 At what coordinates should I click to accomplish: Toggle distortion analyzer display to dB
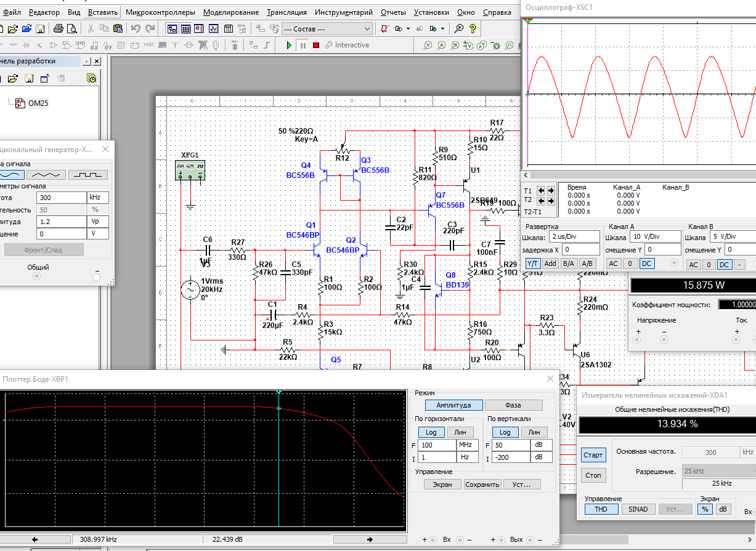[722, 509]
